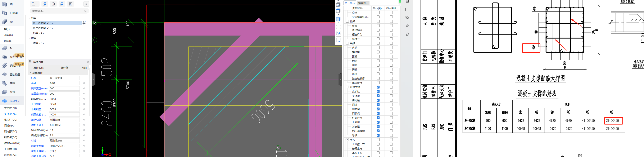Open dropdown arrow under wireframe cube
Viewport: 644px width, 157px height.
[338, 15]
